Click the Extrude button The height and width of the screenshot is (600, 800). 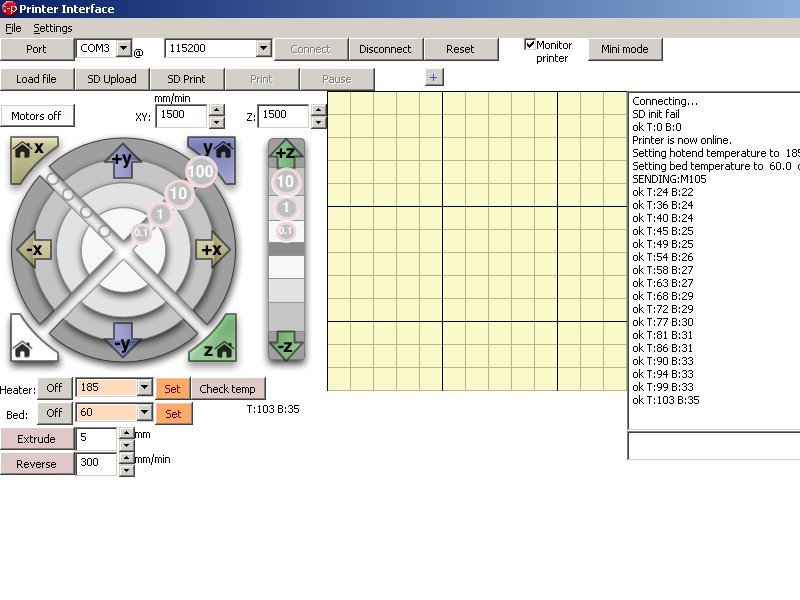37,439
